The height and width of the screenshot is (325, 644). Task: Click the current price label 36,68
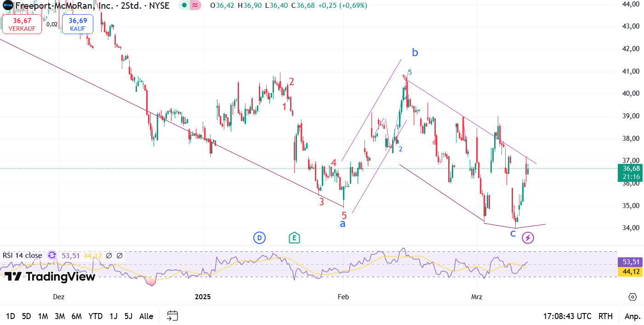tap(631, 168)
